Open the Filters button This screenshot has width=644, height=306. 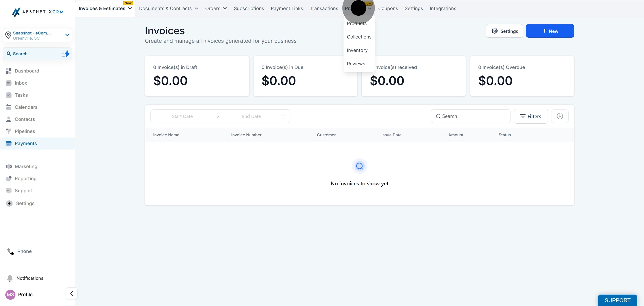click(x=531, y=116)
